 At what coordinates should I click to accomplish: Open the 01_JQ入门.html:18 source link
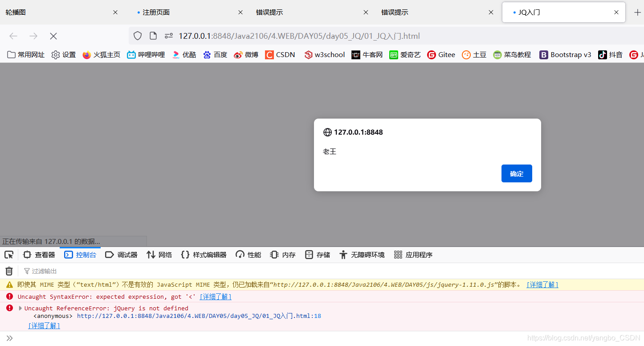[199, 316]
